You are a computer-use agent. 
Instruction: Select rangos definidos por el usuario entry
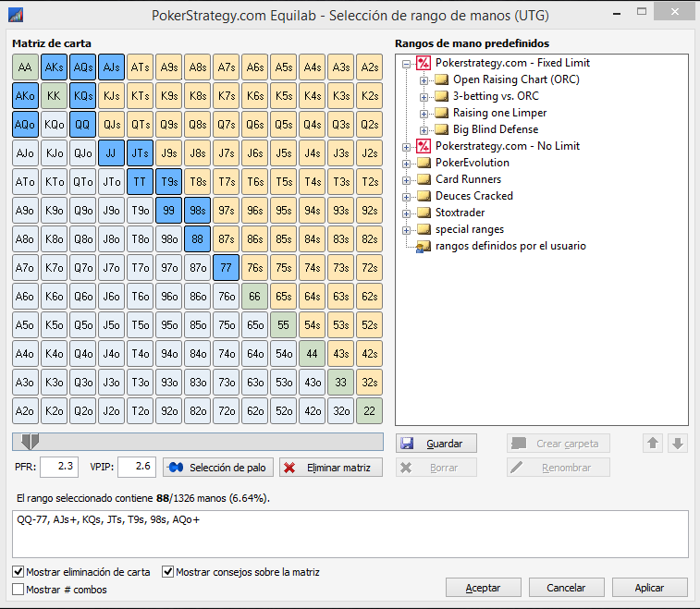coord(510,246)
